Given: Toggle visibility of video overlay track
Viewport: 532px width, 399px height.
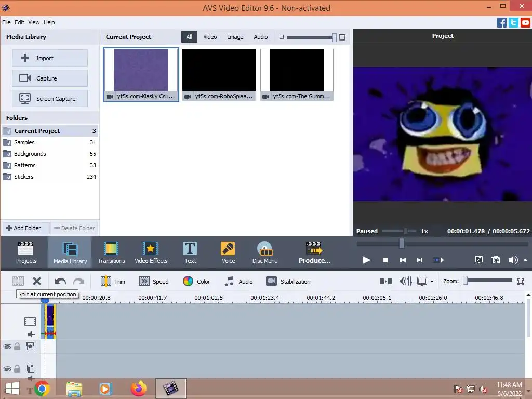Looking at the screenshot, I should coord(7,369).
